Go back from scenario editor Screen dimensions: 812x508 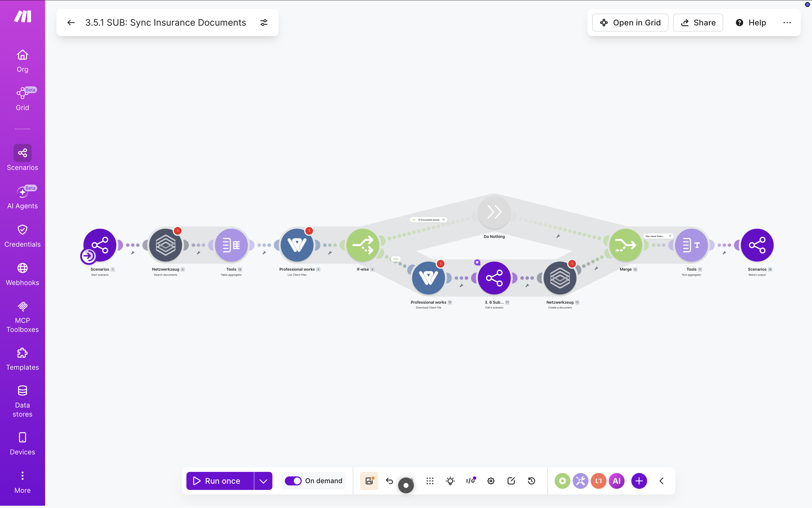tap(71, 23)
